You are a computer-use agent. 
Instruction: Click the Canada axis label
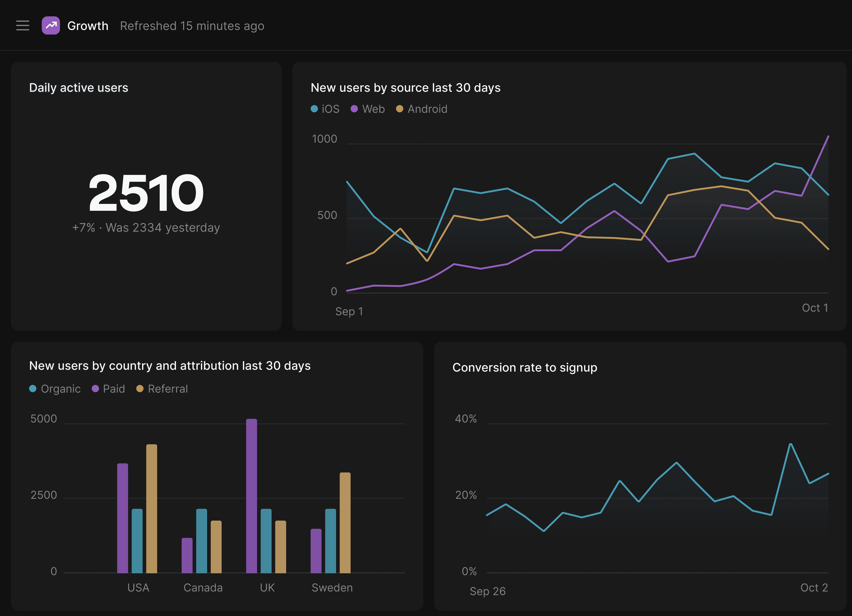203,587
